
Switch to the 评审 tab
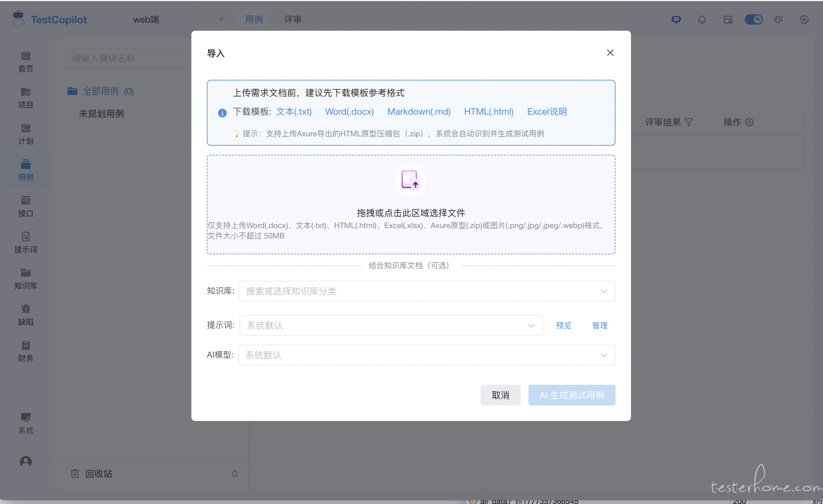click(292, 20)
